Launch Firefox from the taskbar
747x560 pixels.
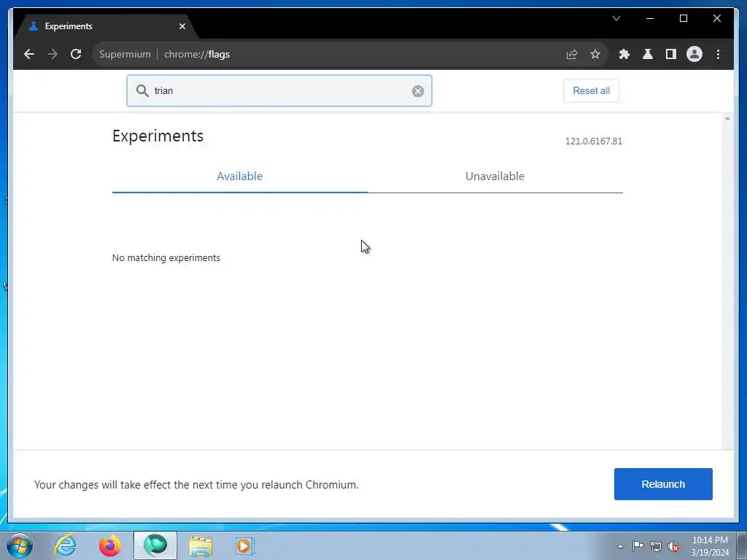110,545
